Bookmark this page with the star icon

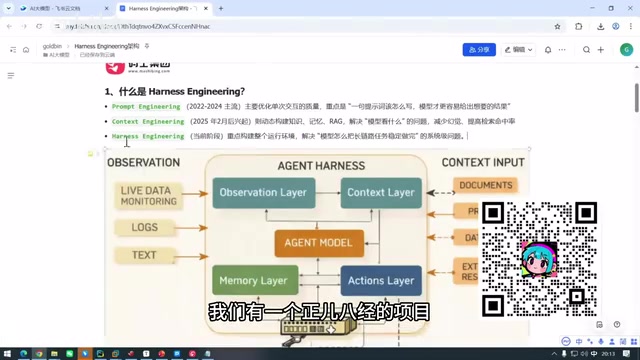pyautogui.click(x=557, y=27)
